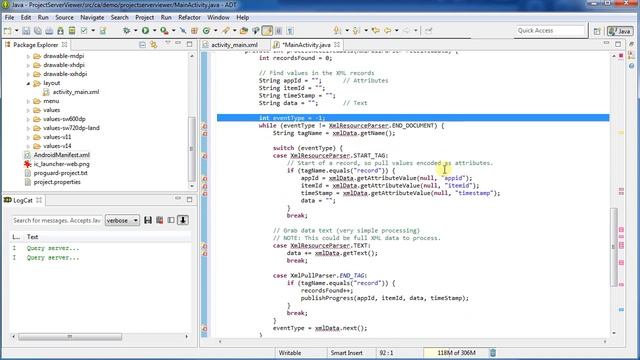Open the Navigate menu
The width and height of the screenshot is (640, 360).
pos(92,18)
